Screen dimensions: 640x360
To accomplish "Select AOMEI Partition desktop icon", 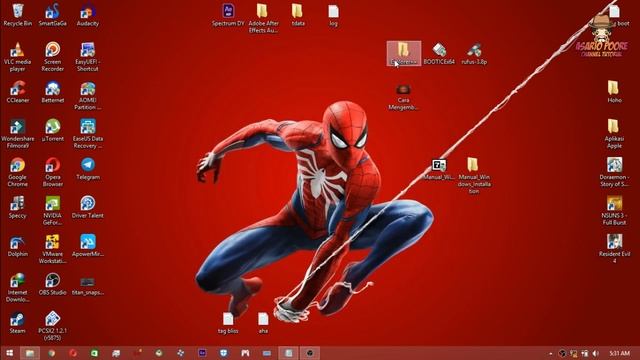I will pyautogui.click(x=88, y=96).
